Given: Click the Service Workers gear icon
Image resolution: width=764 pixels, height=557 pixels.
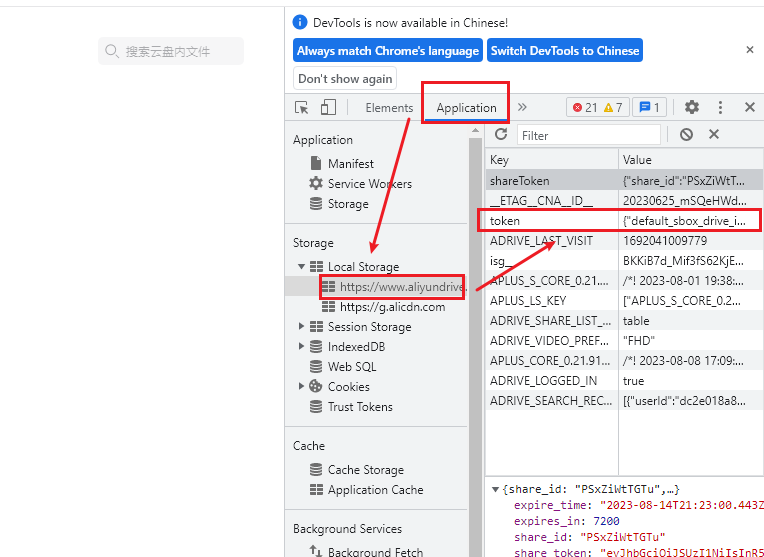Looking at the screenshot, I should (x=316, y=183).
